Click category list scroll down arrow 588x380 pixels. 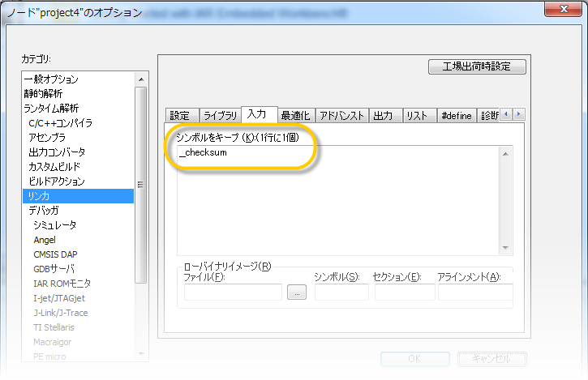click(x=141, y=353)
